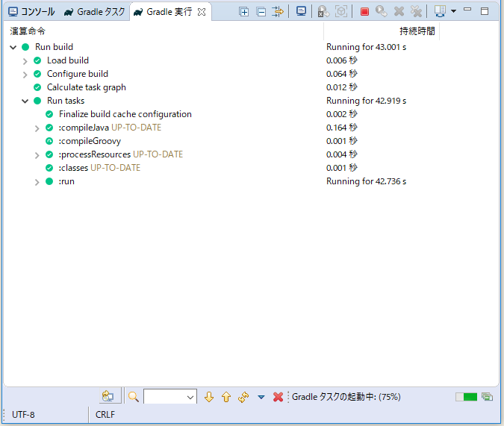Image resolution: width=504 pixels, height=426 pixels.
Task: Close the Gradle 実行 tab
Action: click(x=202, y=12)
